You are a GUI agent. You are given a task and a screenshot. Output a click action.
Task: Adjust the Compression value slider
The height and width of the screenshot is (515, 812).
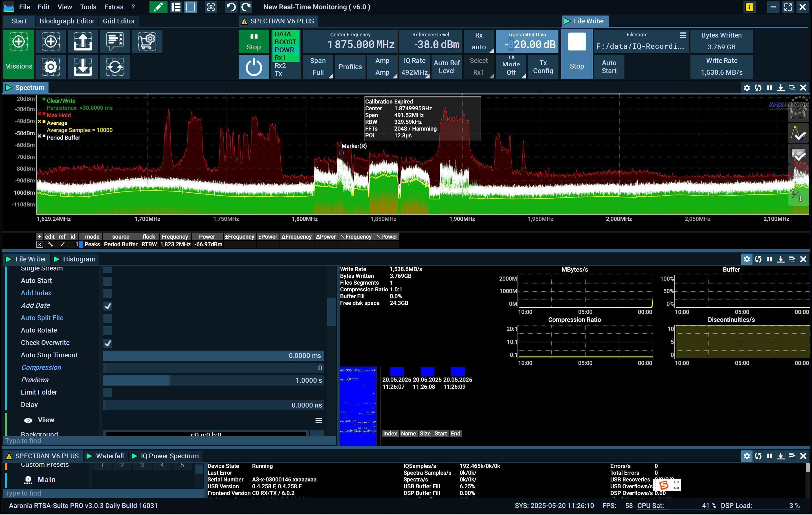[x=214, y=368]
